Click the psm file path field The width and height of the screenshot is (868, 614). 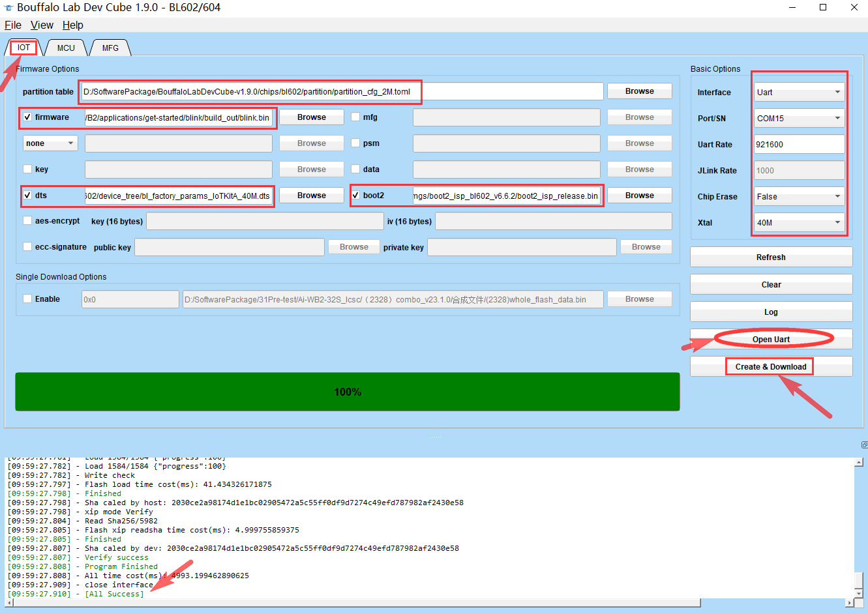point(507,143)
